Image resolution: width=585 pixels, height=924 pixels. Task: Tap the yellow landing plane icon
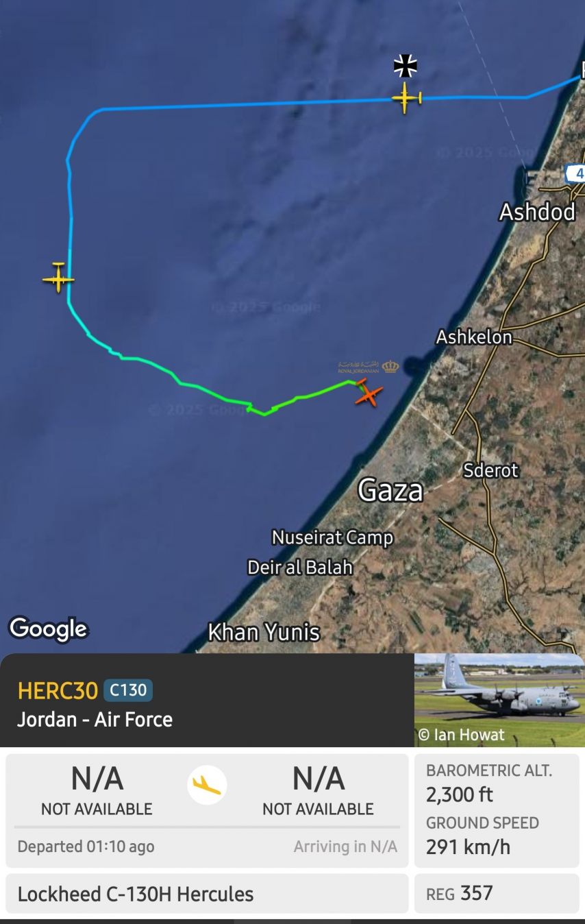(x=207, y=785)
